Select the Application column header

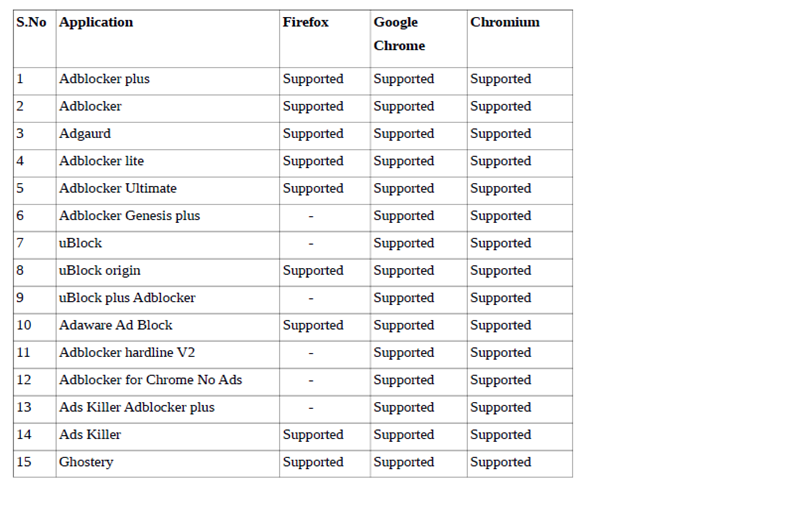click(96, 22)
